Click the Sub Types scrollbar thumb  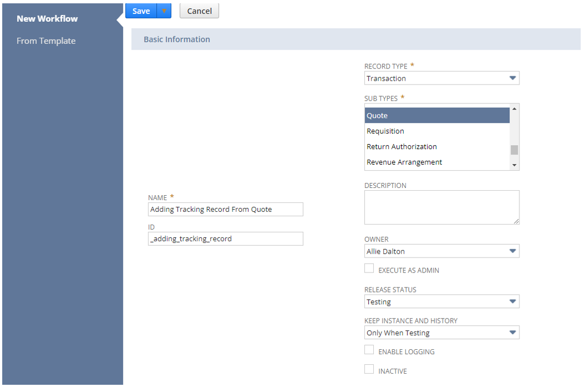[514, 150]
